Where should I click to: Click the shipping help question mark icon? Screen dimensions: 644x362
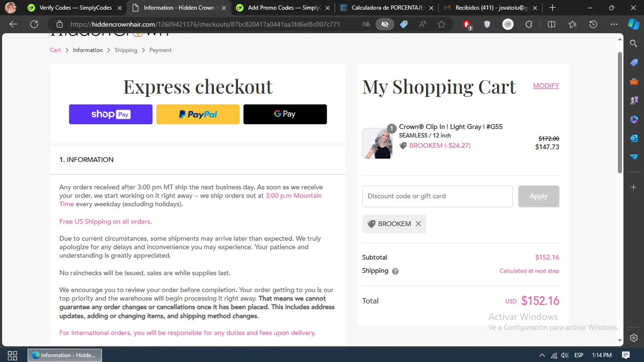click(x=395, y=271)
